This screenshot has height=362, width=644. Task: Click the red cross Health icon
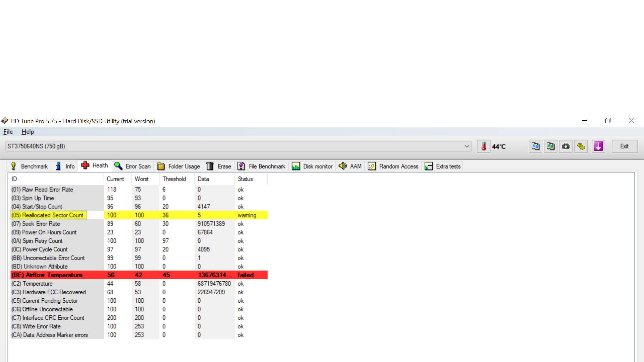85,165
